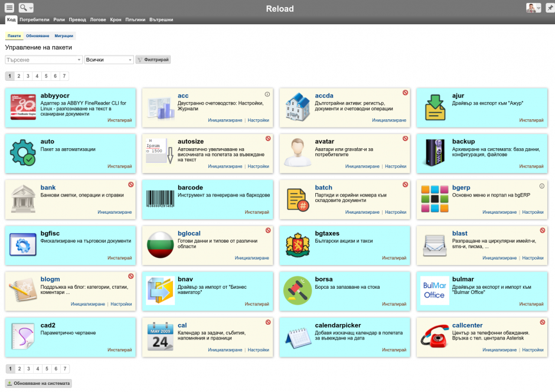This screenshot has width=555, height=392.
Task: Expand the Търсене search combo box
Action: (x=79, y=60)
